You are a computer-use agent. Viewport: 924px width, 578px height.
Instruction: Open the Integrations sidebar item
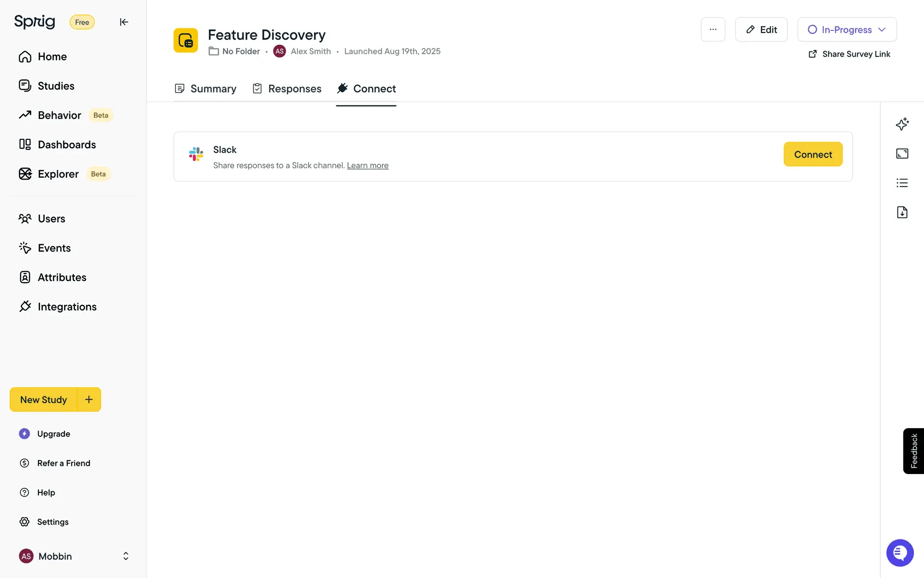(x=67, y=307)
